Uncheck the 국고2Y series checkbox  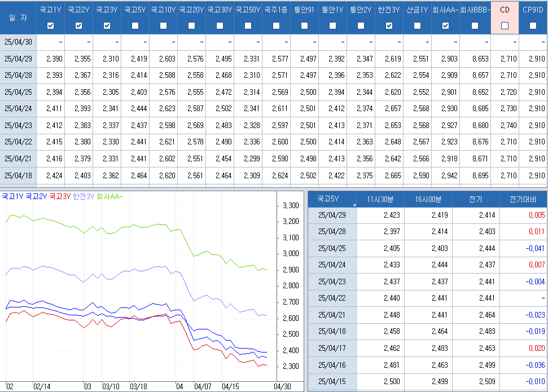pos(78,25)
